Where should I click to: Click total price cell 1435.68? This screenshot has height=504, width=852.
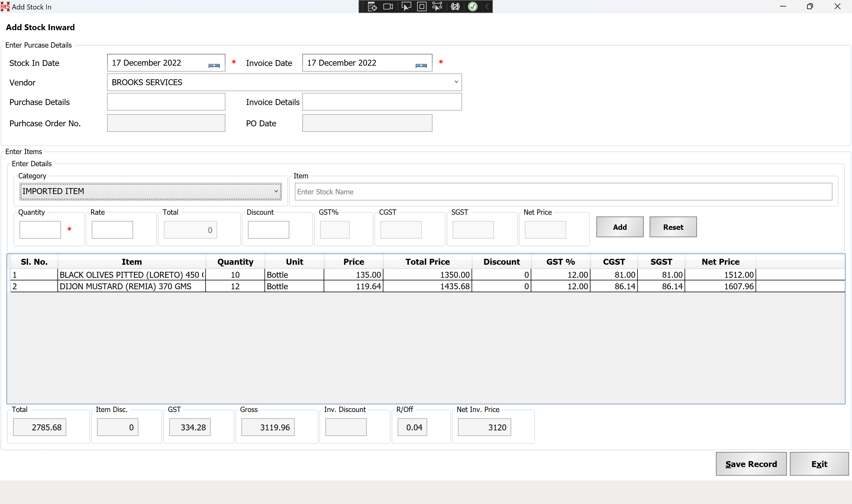click(427, 286)
